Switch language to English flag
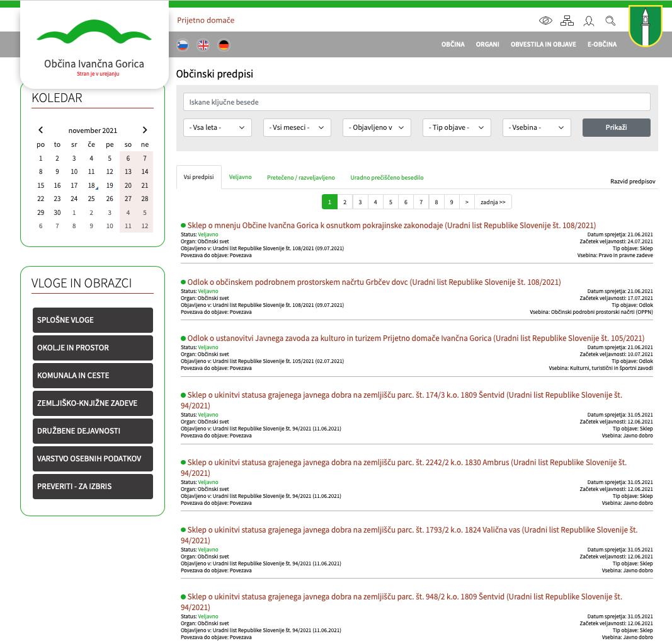 pos(203,45)
